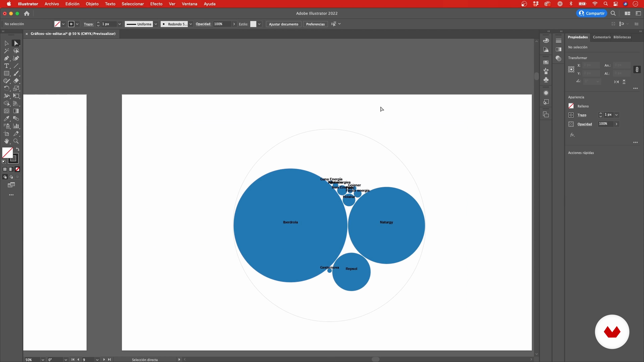
Task: Select the Scale tool
Action: point(16,88)
